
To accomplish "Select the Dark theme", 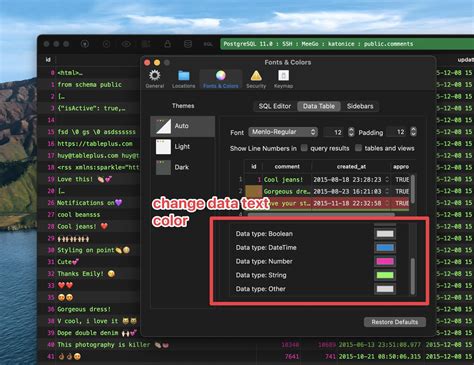I will 183,167.
